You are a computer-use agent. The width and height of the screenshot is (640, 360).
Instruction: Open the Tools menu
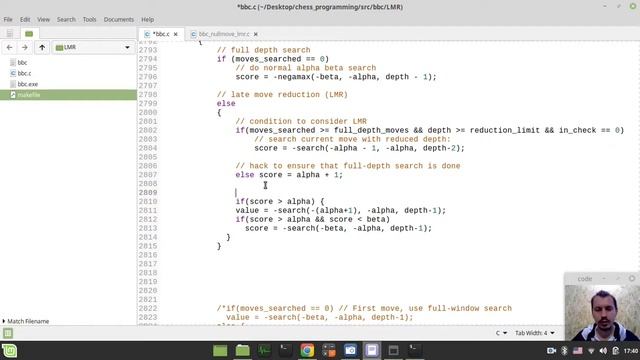[89, 20]
